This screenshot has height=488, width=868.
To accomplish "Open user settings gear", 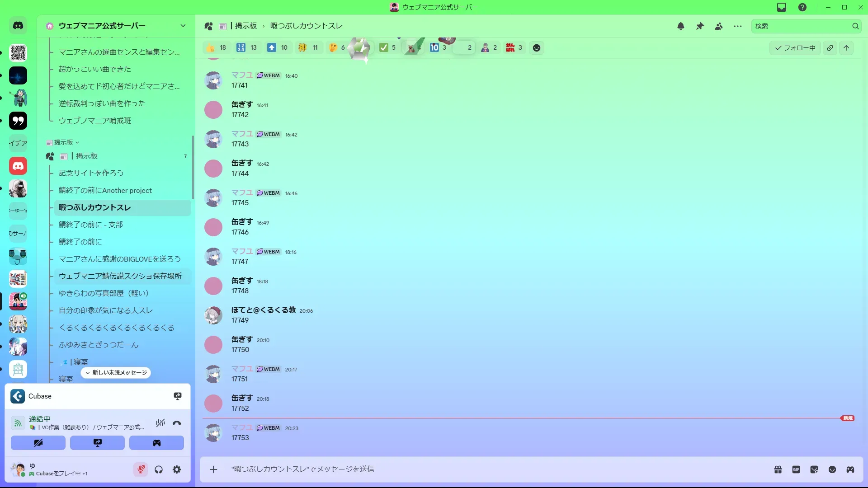I will 177,469.
